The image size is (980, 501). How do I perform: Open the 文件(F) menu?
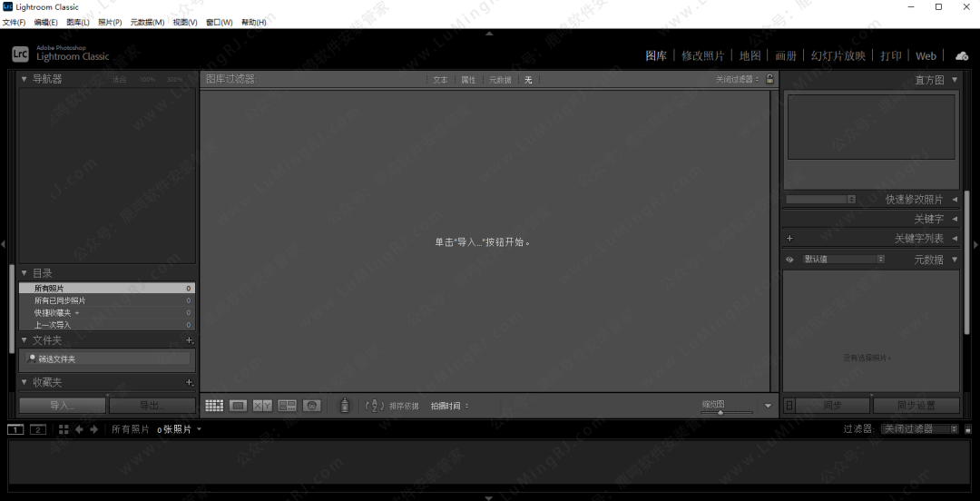14,22
